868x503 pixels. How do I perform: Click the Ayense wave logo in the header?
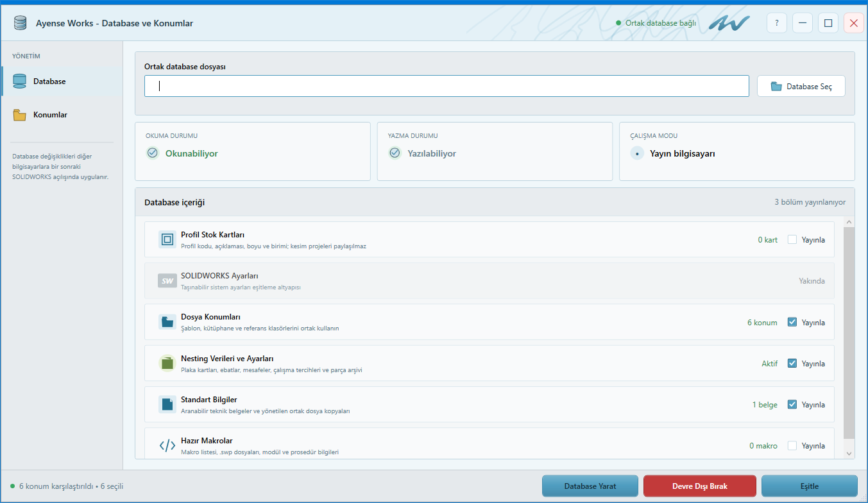tap(729, 24)
